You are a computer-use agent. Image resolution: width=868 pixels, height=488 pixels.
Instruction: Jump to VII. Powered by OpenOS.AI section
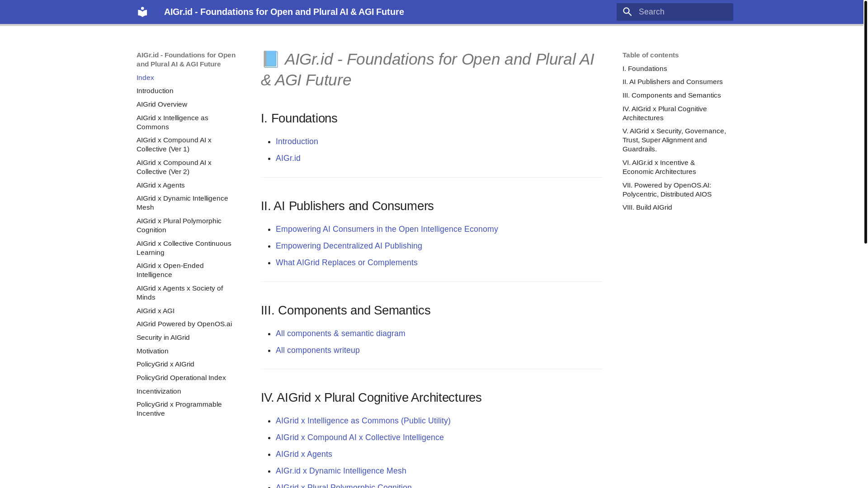click(x=667, y=190)
